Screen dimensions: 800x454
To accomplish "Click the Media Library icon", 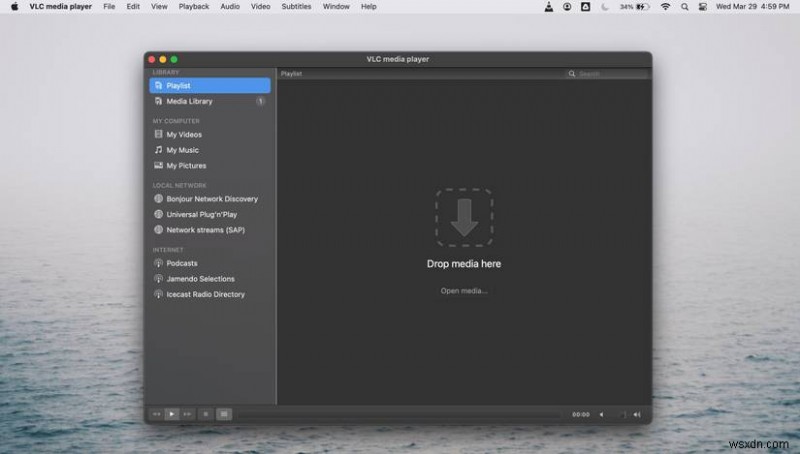I will point(159,101).
